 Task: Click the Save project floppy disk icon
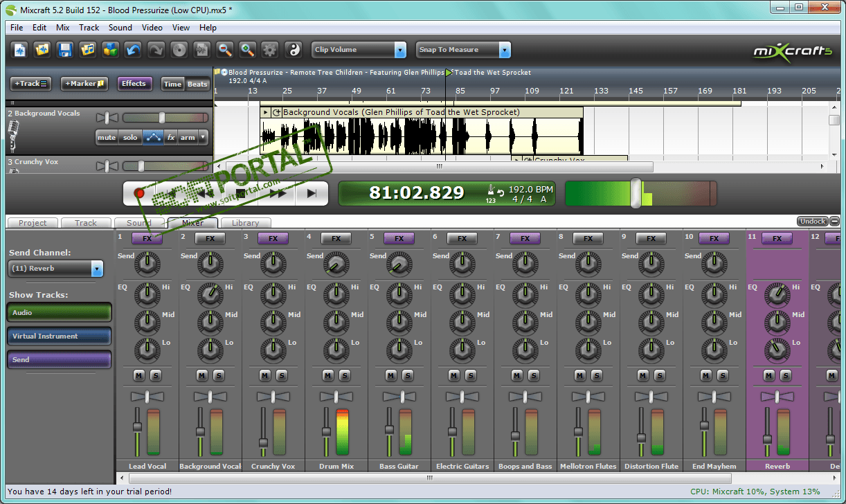65,50
